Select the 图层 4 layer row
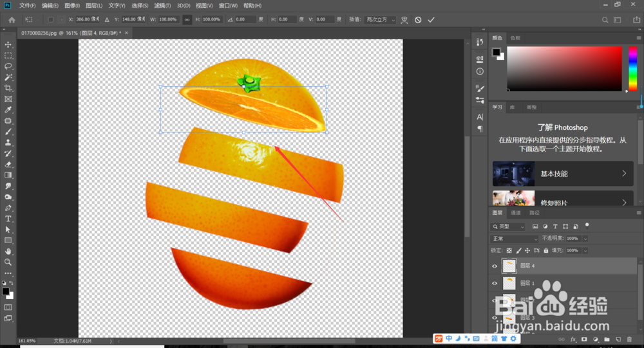The height and width of the screenshot is (348, 644). point(563,266)
